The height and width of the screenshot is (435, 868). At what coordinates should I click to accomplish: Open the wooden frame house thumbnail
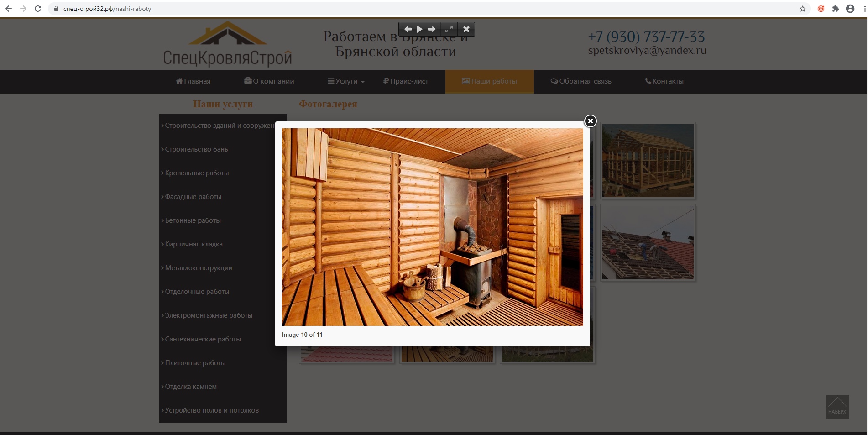(x=648, y=161)
